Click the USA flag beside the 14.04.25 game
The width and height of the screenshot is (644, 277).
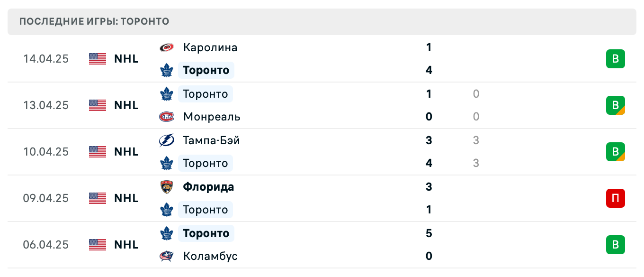pos(97,59)
